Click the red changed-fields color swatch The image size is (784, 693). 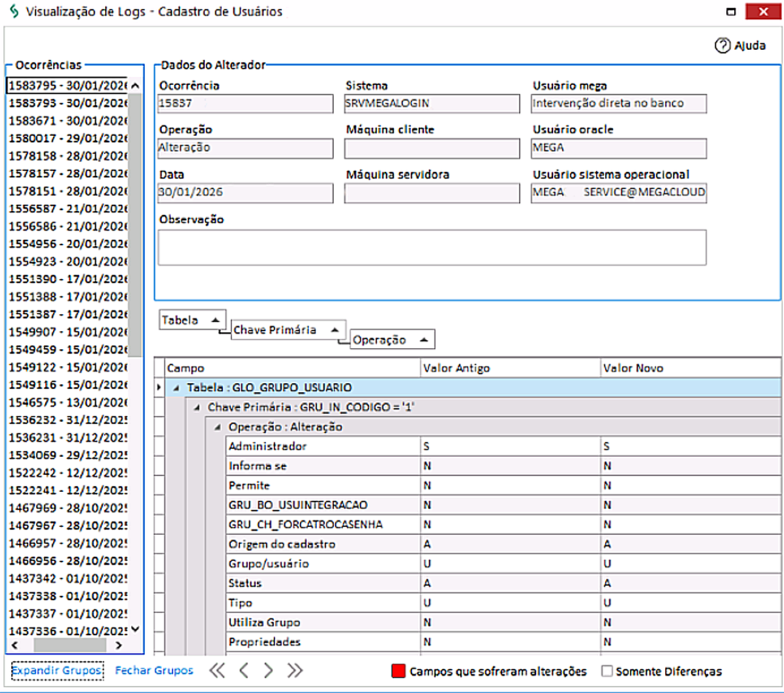(x=398, y=671)
